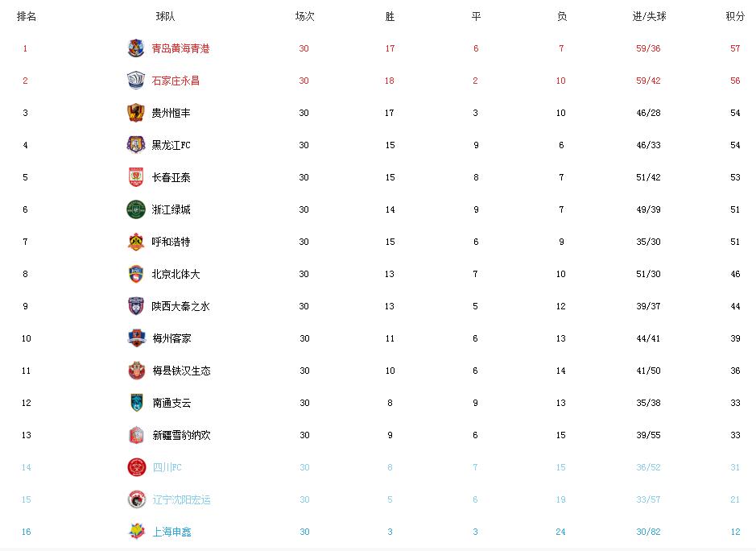Click the 积分 column header
This screenshot has width=756, height=551.
click(734, 16)
